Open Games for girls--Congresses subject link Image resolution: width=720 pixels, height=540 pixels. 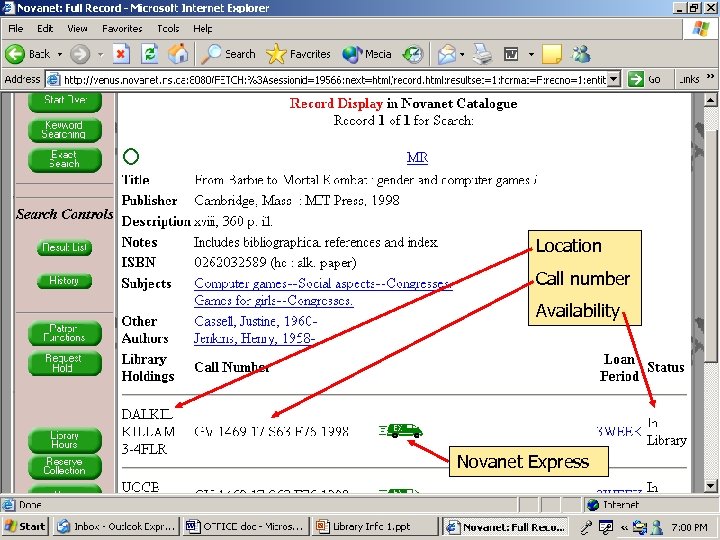pos(274,301)
